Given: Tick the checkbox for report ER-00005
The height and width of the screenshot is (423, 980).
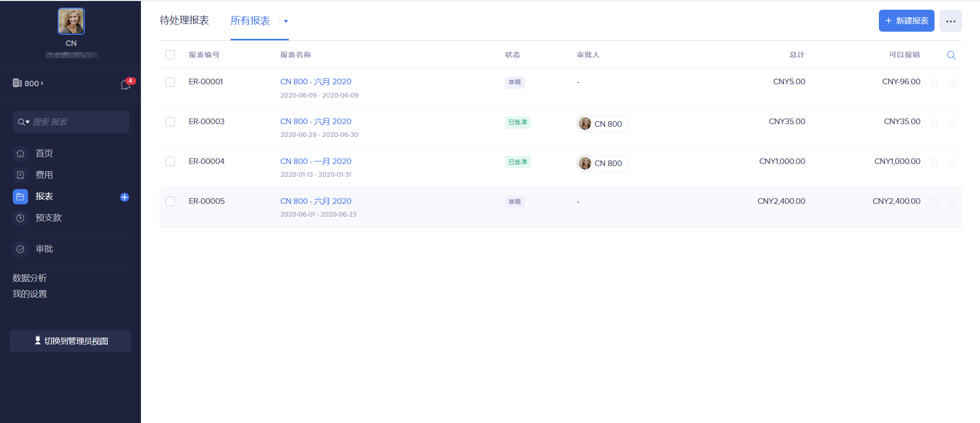Looking at the screenshot, I should click(170, 201).
